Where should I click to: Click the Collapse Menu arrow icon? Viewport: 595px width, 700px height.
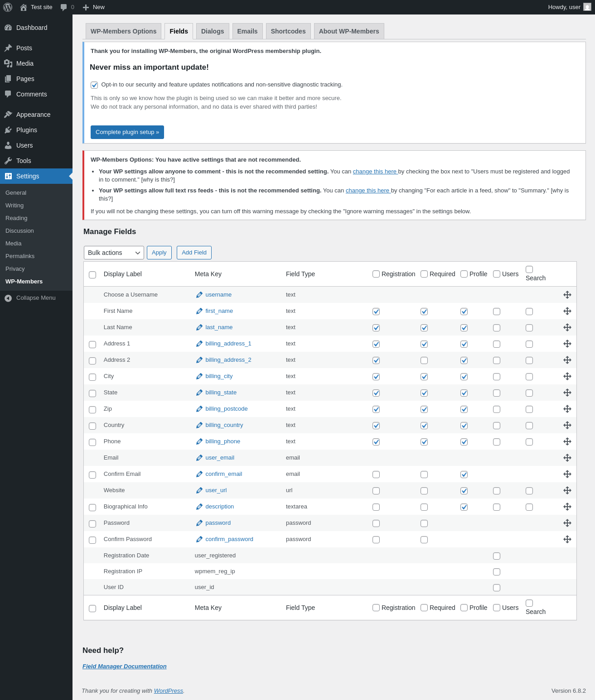(8, 298)
